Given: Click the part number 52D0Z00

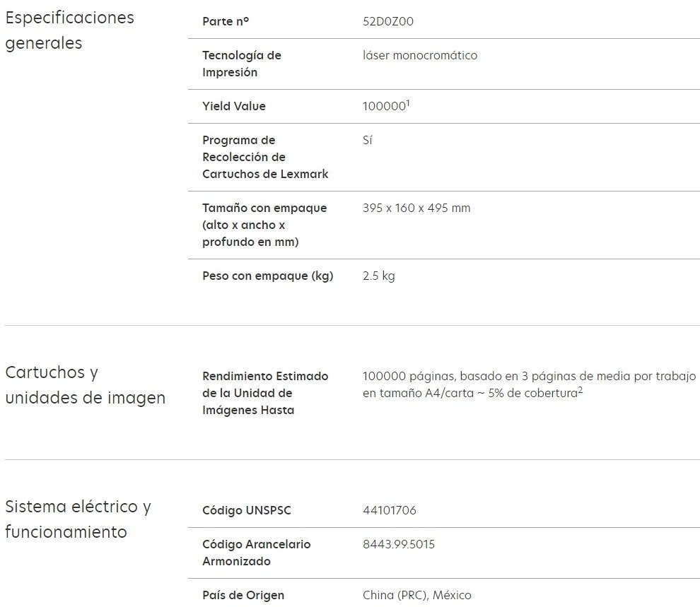Looking at the screenshot, I should (388, 21).
